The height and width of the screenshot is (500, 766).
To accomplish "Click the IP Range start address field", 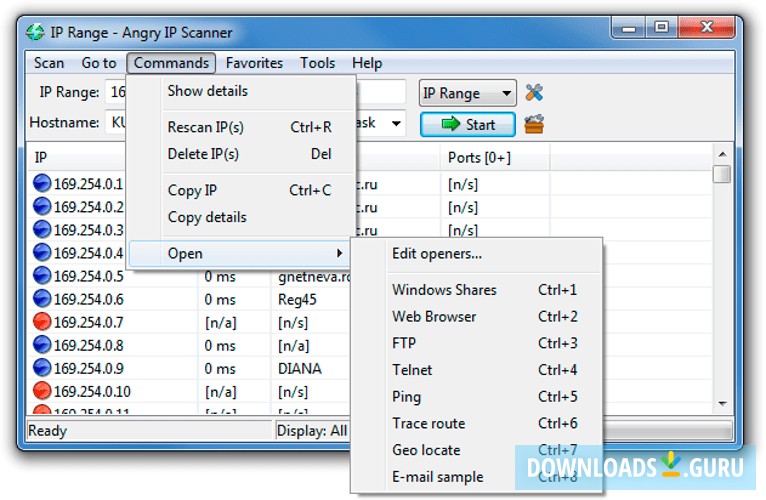I will pyautogui.click(x=116, y=92).
